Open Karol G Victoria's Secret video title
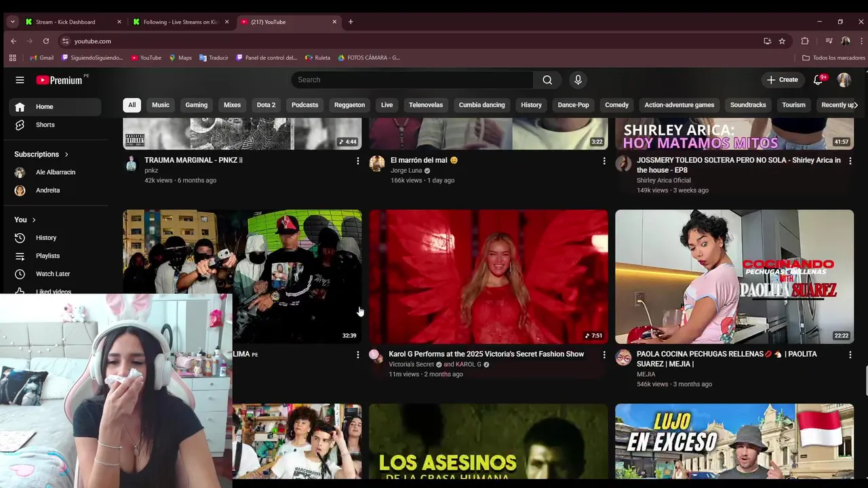This screenshot has height=488, width=868. pos(486,354)
